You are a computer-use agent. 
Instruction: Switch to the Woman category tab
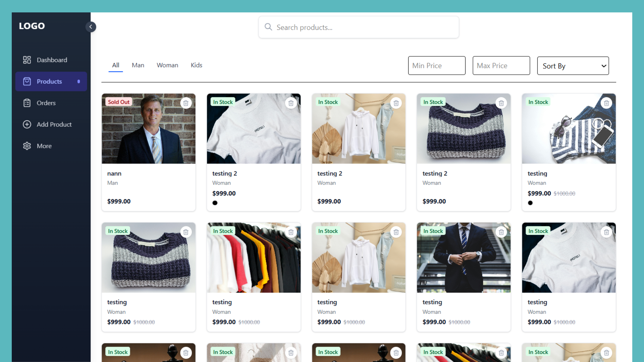click(167, 65)
